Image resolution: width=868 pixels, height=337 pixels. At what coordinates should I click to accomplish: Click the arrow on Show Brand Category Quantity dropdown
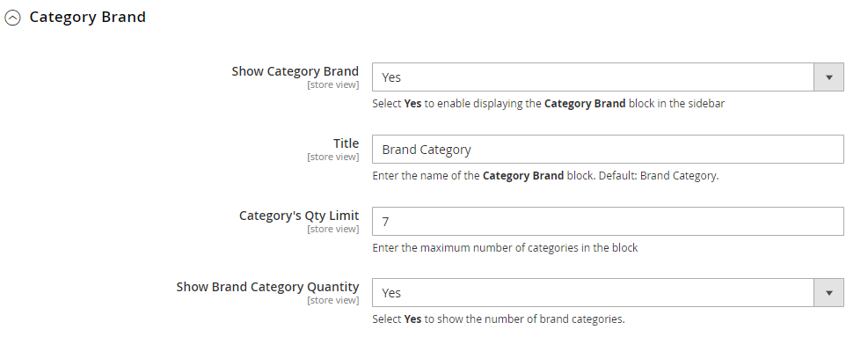pos(828,293)
